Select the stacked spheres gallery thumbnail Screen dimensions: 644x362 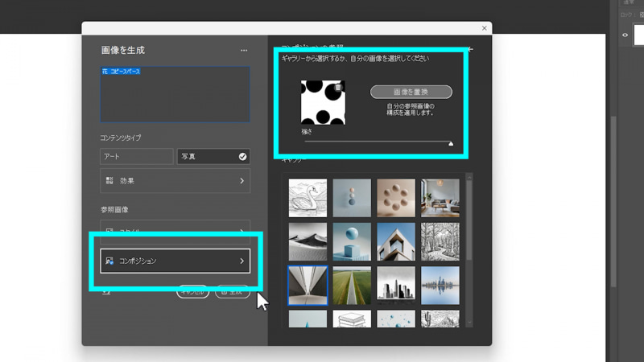[x=352, y=198]
